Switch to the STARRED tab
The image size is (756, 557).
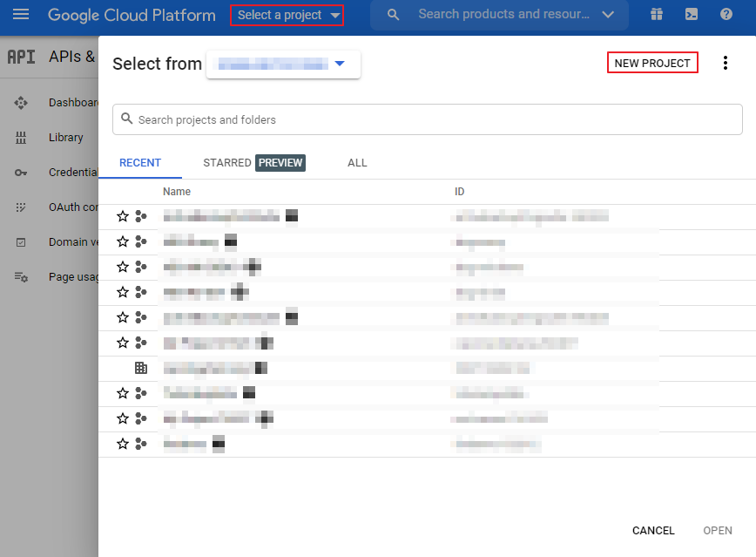click(227, 163)
